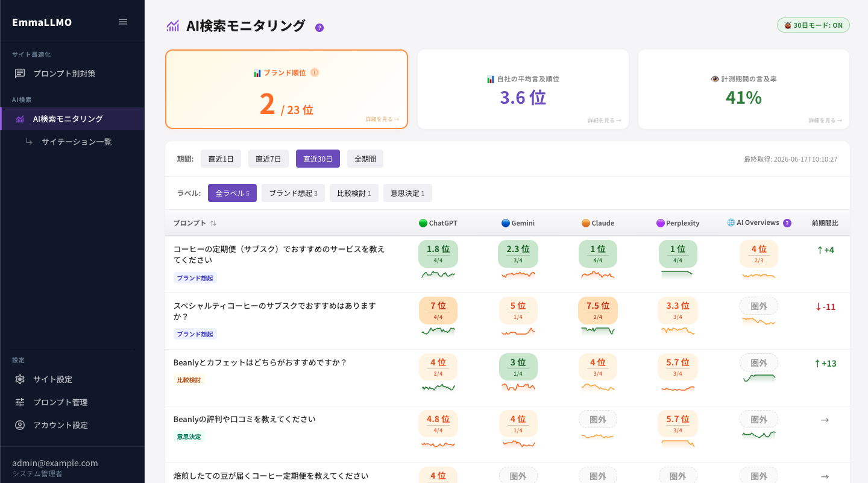
Task: Click the サイテーション一覧 sub-arrow icon
Action: [28, 142]
